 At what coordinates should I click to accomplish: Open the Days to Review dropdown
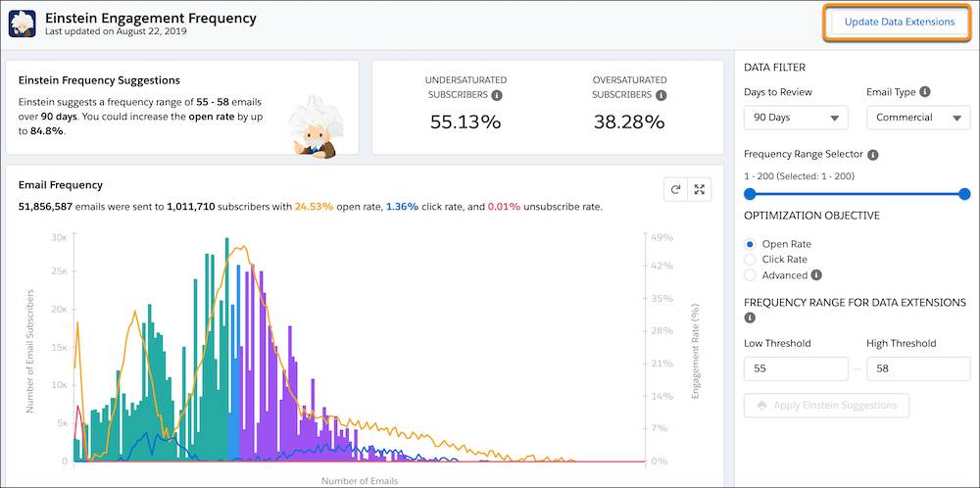click(796, 118)
